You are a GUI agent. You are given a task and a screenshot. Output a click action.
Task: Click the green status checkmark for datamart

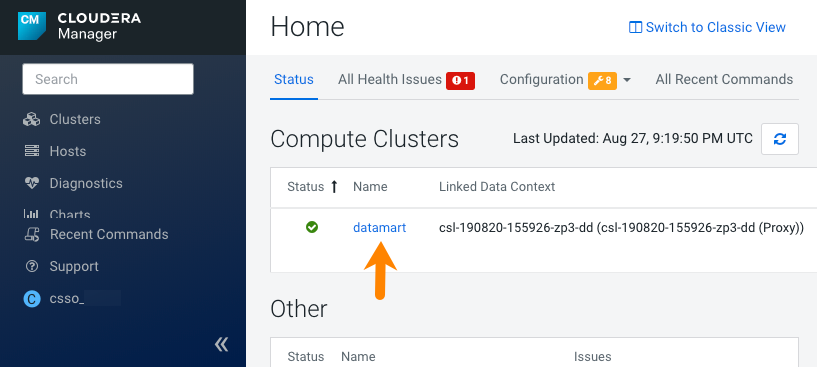(312, 227)
